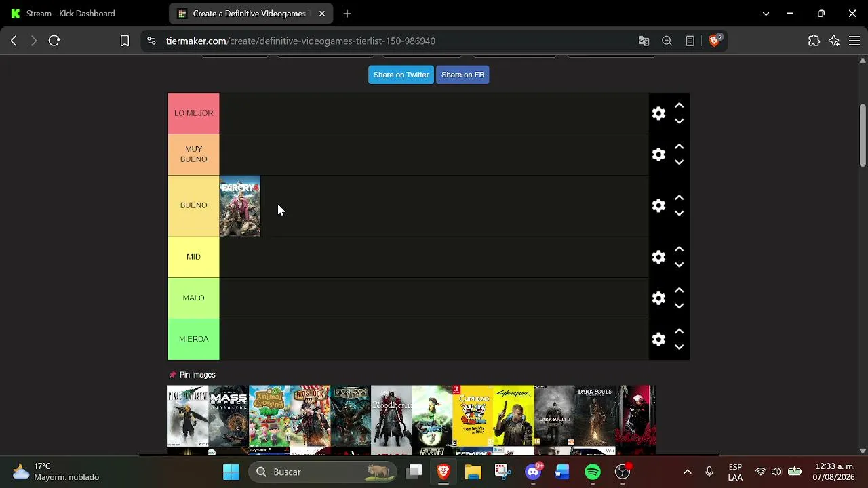Open settings gear for MUY BUENO tier

658,155
